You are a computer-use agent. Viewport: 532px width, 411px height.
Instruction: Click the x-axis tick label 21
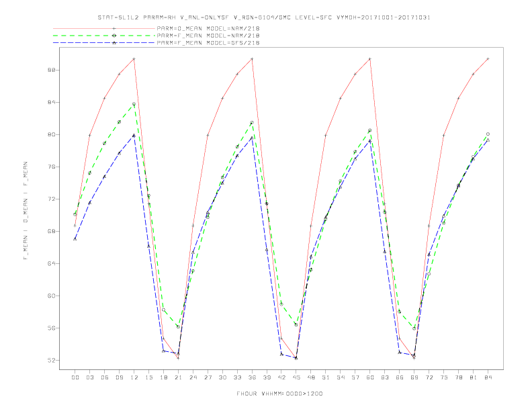178,377
